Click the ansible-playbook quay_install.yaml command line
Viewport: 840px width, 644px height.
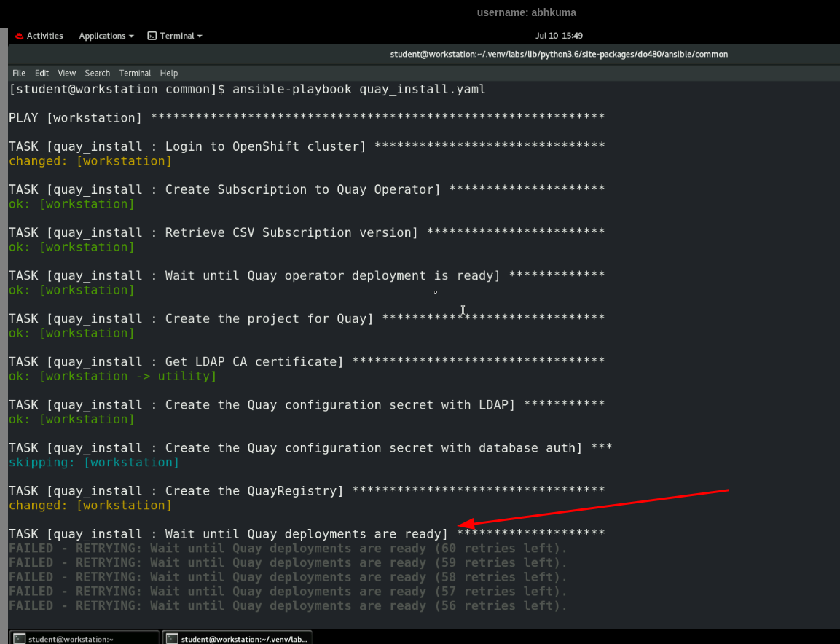247,90
